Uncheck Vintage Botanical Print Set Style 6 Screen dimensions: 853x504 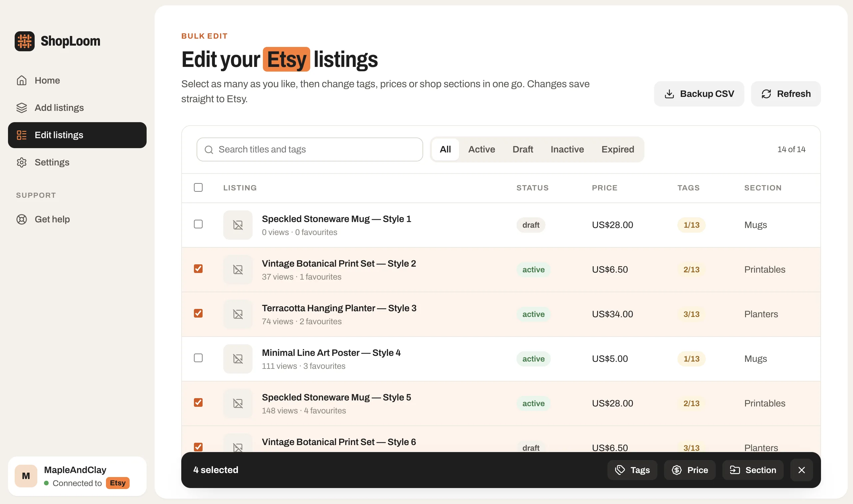[x=198, y=447]
